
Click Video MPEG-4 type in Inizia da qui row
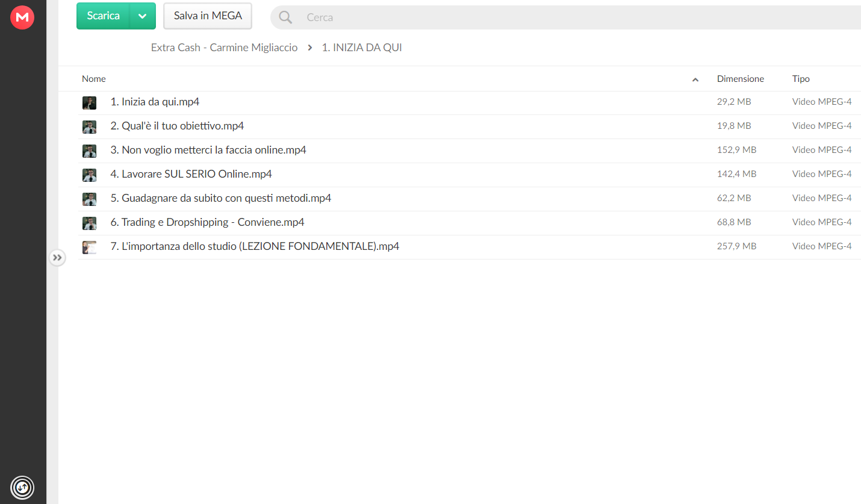822,102
